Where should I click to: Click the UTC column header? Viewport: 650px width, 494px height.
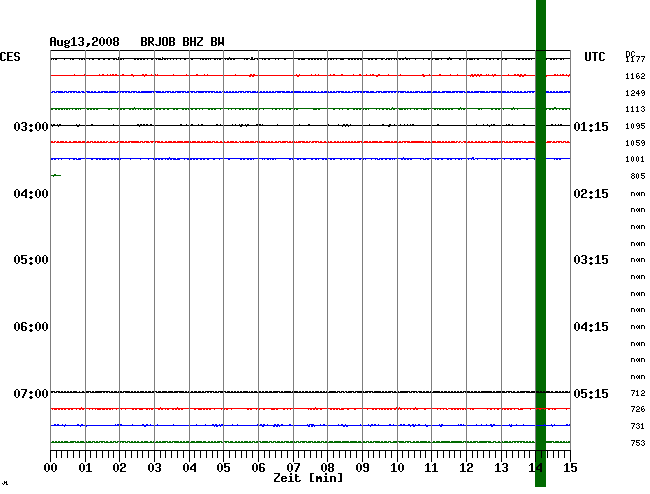coord(594,57)
